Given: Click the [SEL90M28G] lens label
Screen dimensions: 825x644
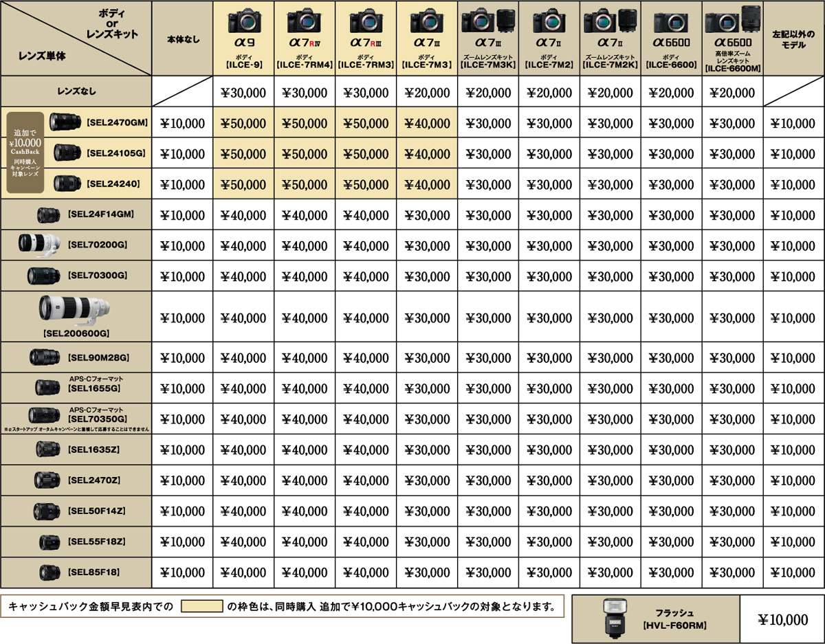Looking at the screenshot, I should click(x=98, y=357).
